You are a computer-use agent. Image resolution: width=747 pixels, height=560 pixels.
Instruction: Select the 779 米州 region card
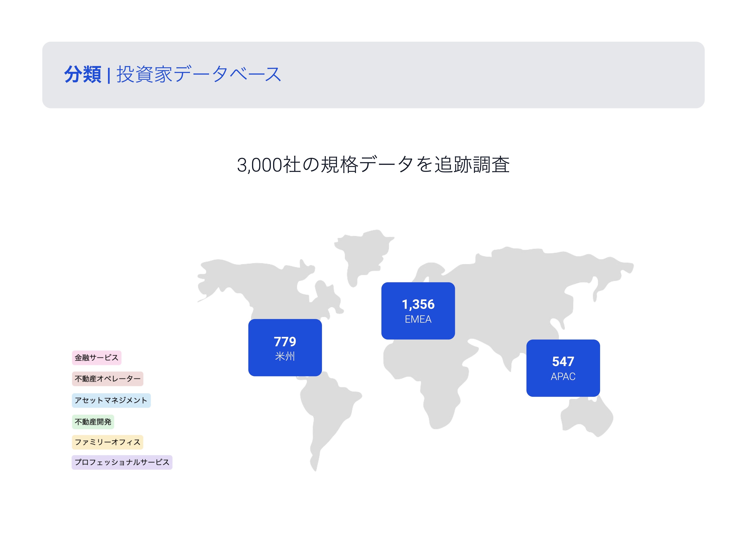[285, 347]
